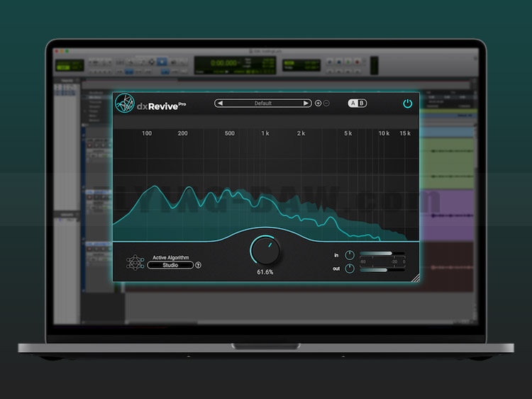The image size is (532, 399).
Task: Switch to the A comparison state
Action: pyautogui.click(x=353, y=103)
